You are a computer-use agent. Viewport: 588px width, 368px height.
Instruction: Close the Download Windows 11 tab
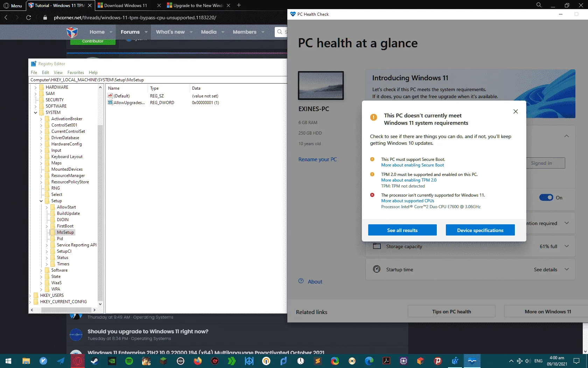tap(159, 5)
